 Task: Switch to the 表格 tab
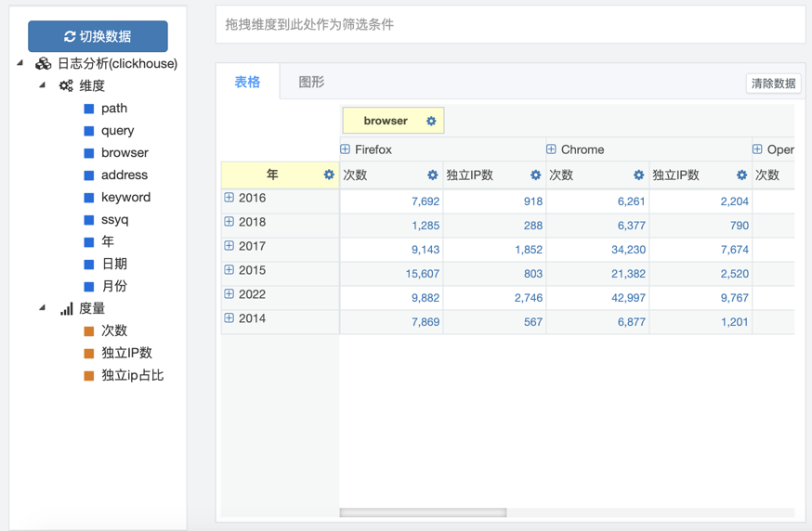click(247, 82)
